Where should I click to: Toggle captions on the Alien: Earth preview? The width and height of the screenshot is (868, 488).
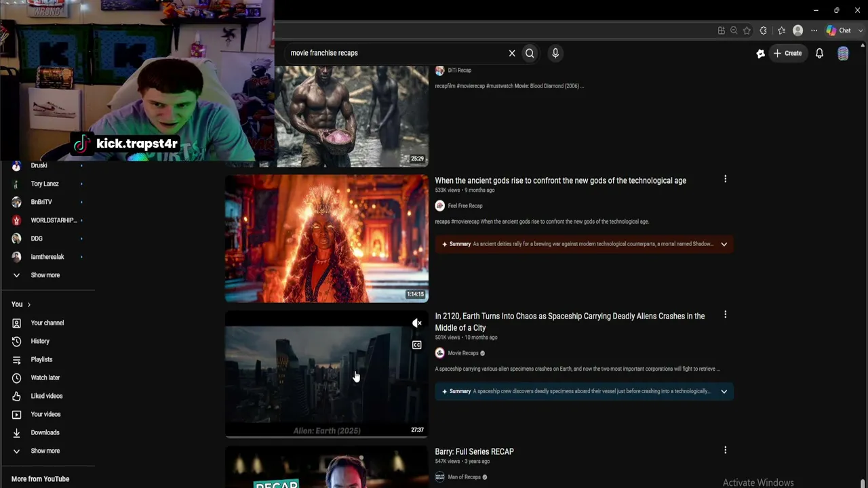[x=417, y=345]
